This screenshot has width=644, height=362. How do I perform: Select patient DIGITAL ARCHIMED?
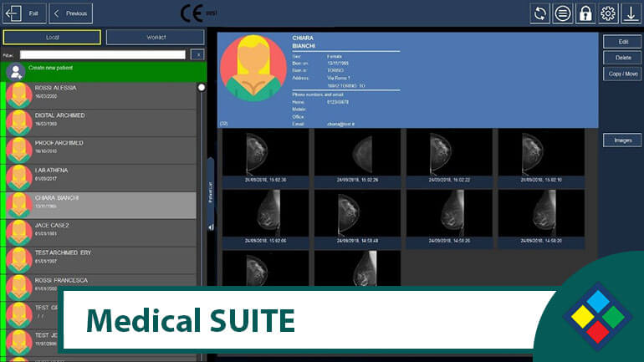(x=99, y=123)
